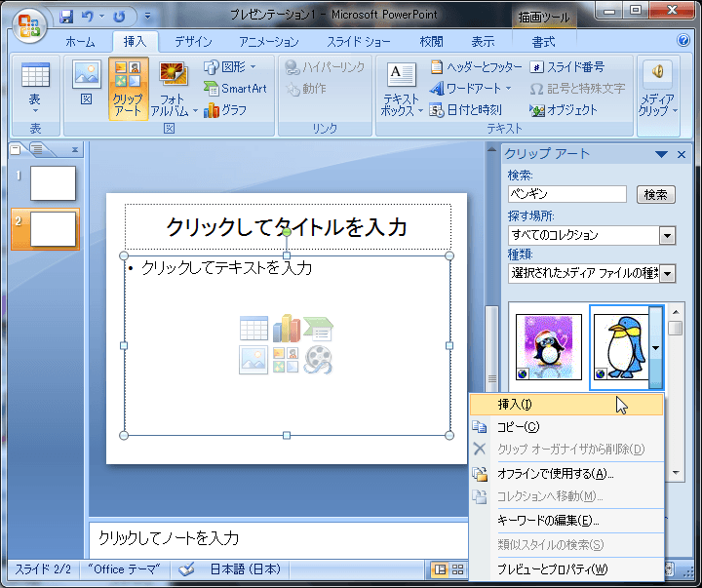Image resolution: width=702 pixels, height=588 pixels.
Task: Switch to slides thumbnail pane tab
Action: pos(16,149)
